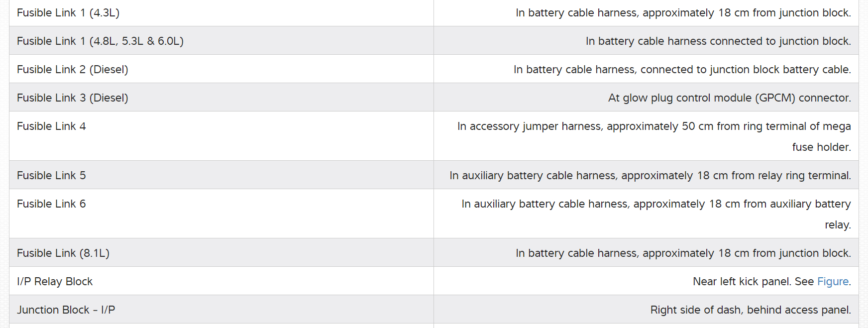Viewport: 868px width, 328px height.
Task: Click the location text mentioning relay ring terminal
Action: [x=650, y=176]
